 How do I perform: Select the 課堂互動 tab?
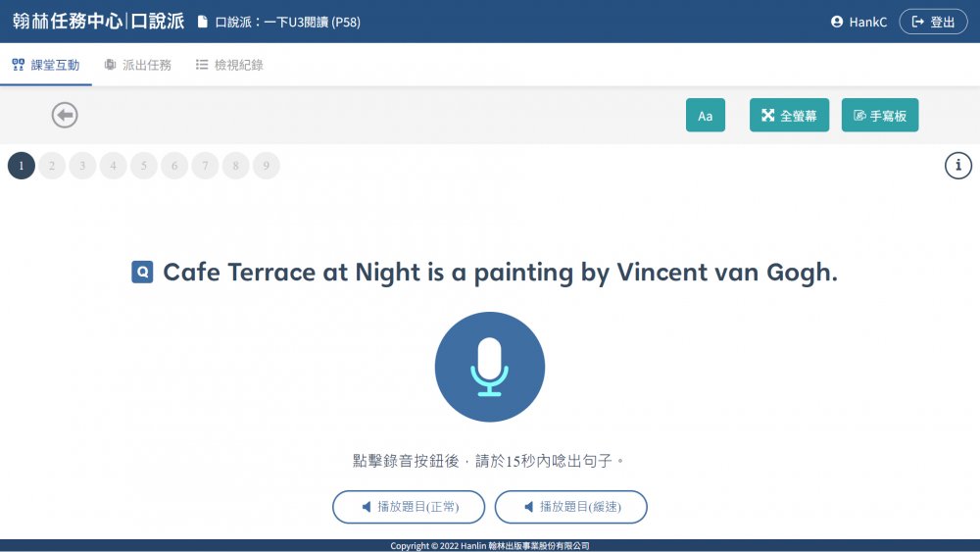click(x=46, y=65)
